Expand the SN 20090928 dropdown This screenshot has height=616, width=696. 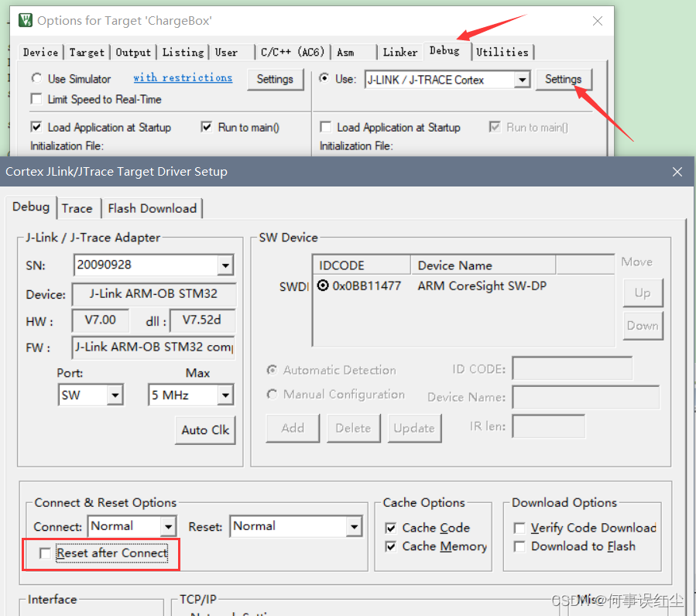pos(225,265)
